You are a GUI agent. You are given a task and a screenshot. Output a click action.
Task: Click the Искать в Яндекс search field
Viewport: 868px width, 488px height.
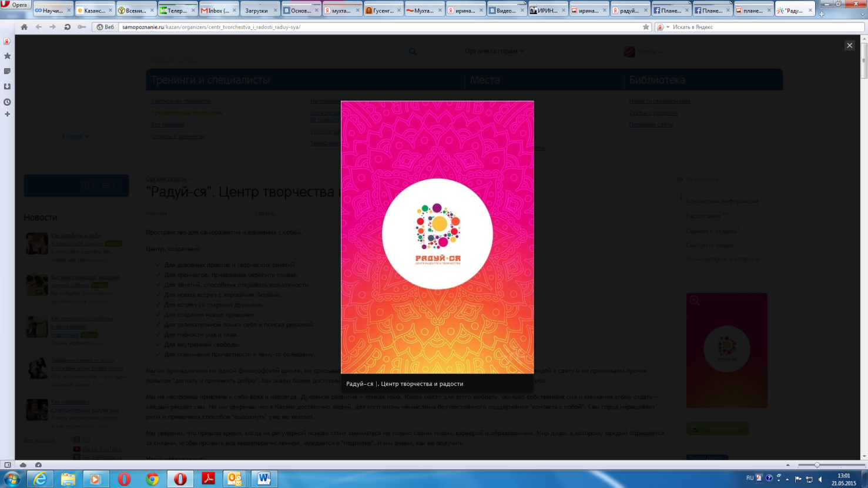(x=768, y=27)
